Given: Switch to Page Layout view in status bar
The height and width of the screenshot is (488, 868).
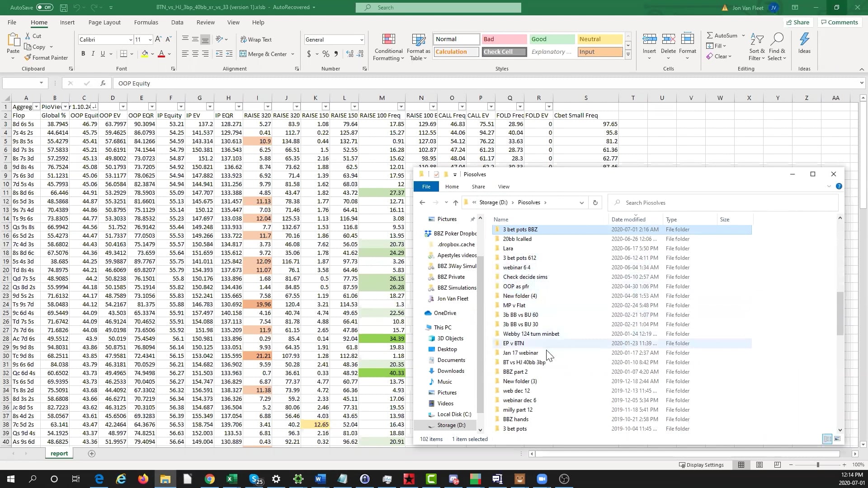Looking at the screenshot, I should pyautogui.click(x=759, y=465).
